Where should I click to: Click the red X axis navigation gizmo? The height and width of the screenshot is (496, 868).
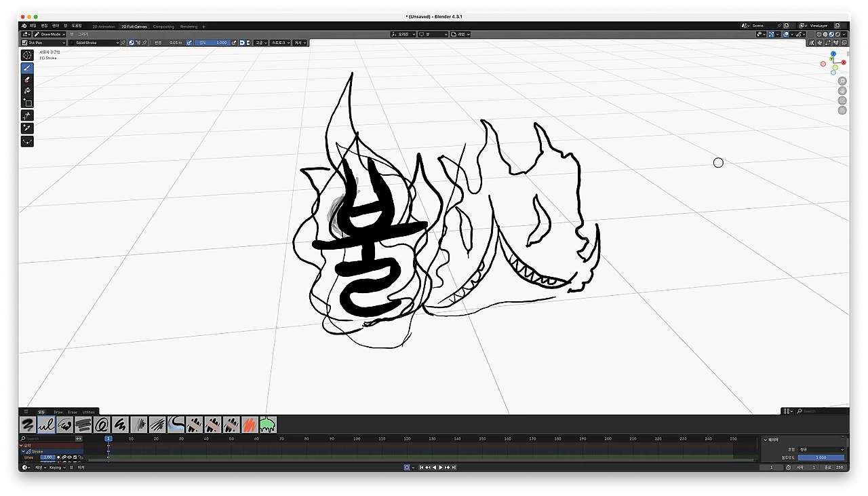844,62
